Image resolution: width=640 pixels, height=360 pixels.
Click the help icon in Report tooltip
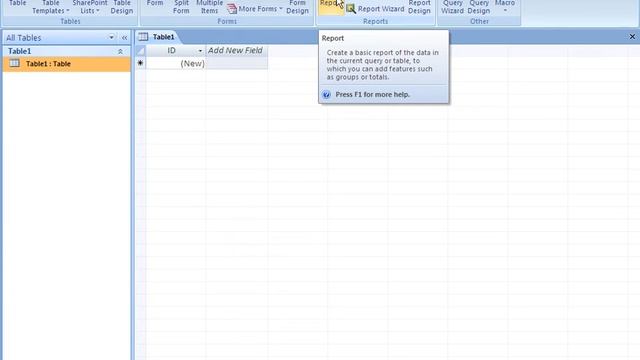click(x=326, y=95)
